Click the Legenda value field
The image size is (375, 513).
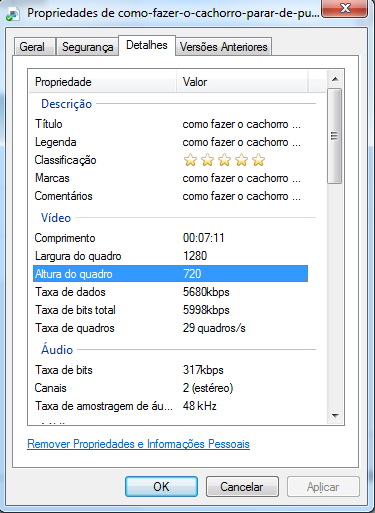(242, 142)
